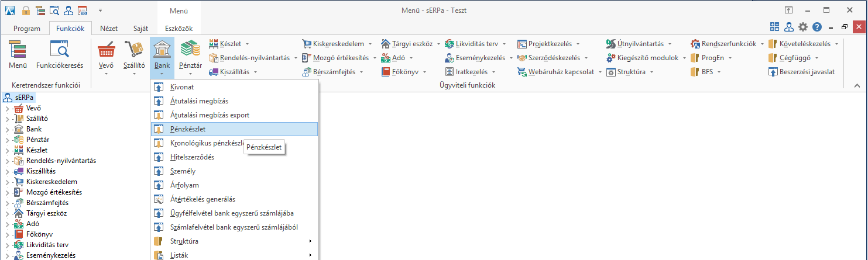Open the Struktúra ribbon menu

point(630,72)
